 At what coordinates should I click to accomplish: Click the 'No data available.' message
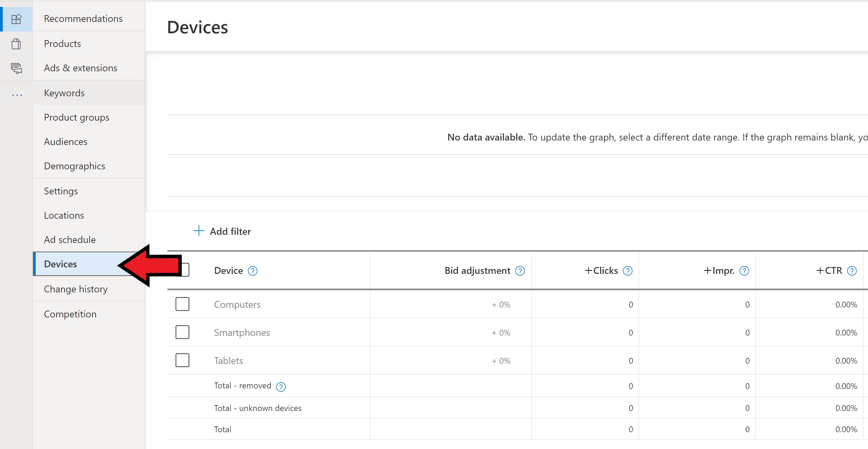[486, 137]
